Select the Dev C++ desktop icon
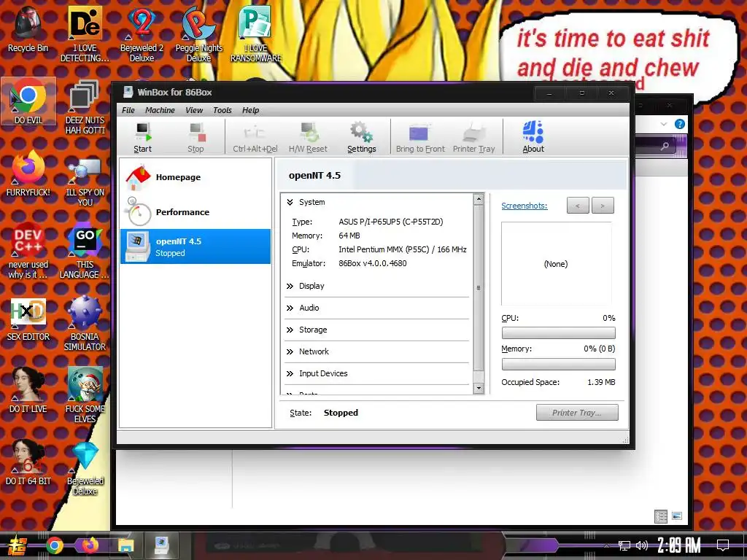 click(28, 251)
